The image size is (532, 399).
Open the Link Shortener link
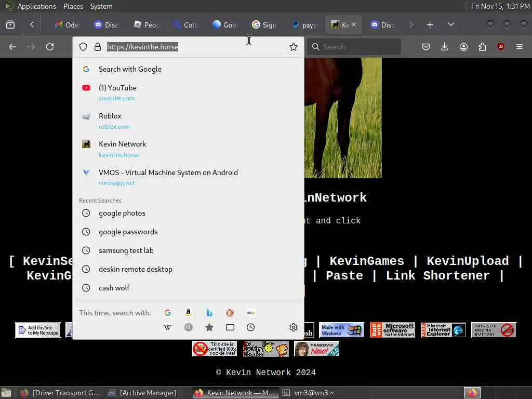point(437,275)
